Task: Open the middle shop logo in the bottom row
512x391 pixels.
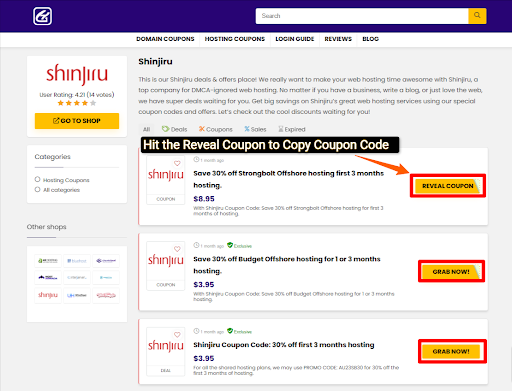Action: (77, 295)
